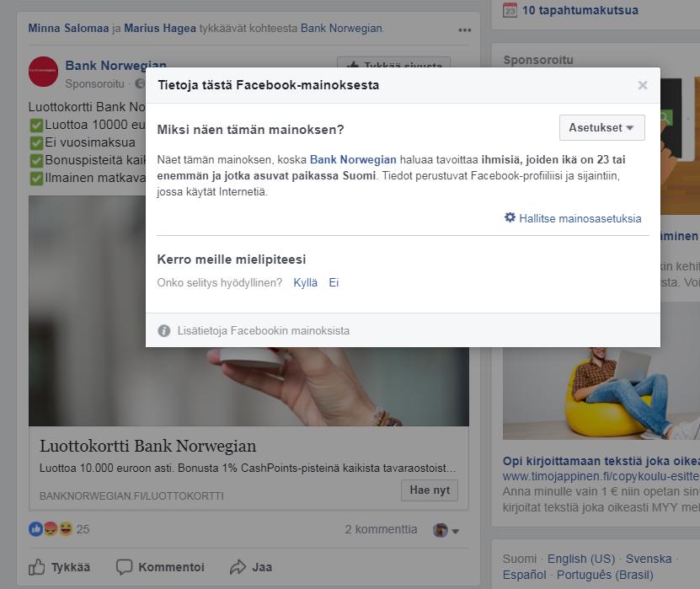Open the 2 kommenttia link
This screenshot has height=589, width=700.
[x=381, y=530]
